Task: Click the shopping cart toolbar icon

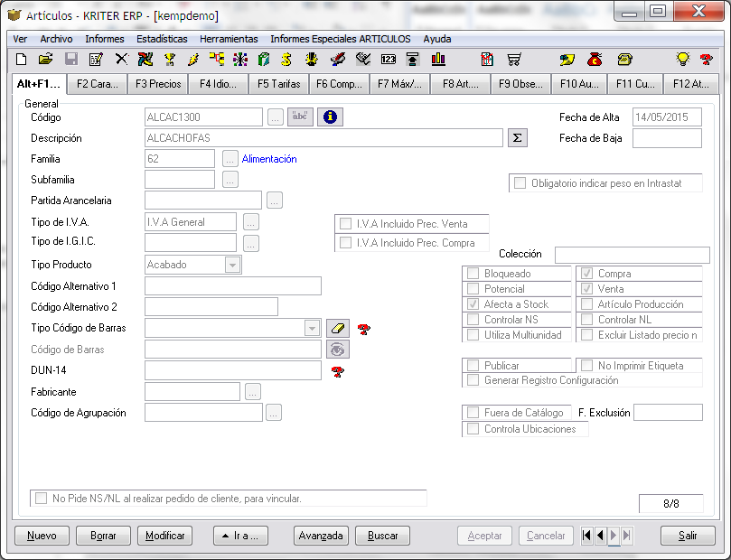Action: tap(513, 60)
